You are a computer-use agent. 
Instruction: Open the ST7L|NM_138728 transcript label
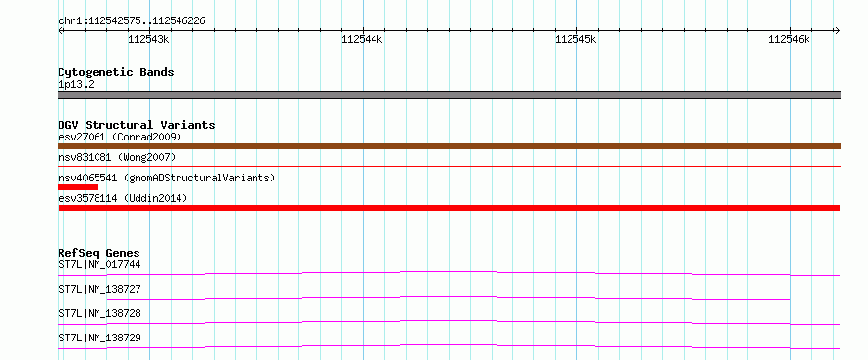click(99, 313)
